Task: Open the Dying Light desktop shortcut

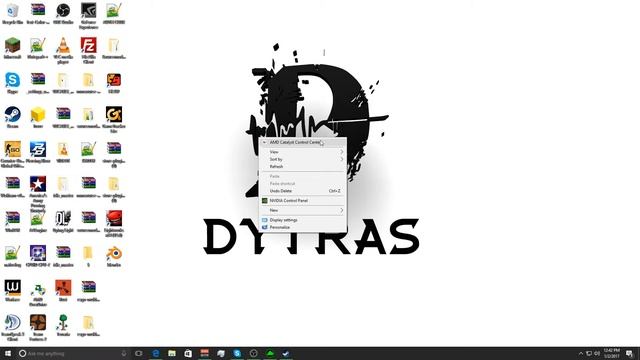Action: [63, 219]
